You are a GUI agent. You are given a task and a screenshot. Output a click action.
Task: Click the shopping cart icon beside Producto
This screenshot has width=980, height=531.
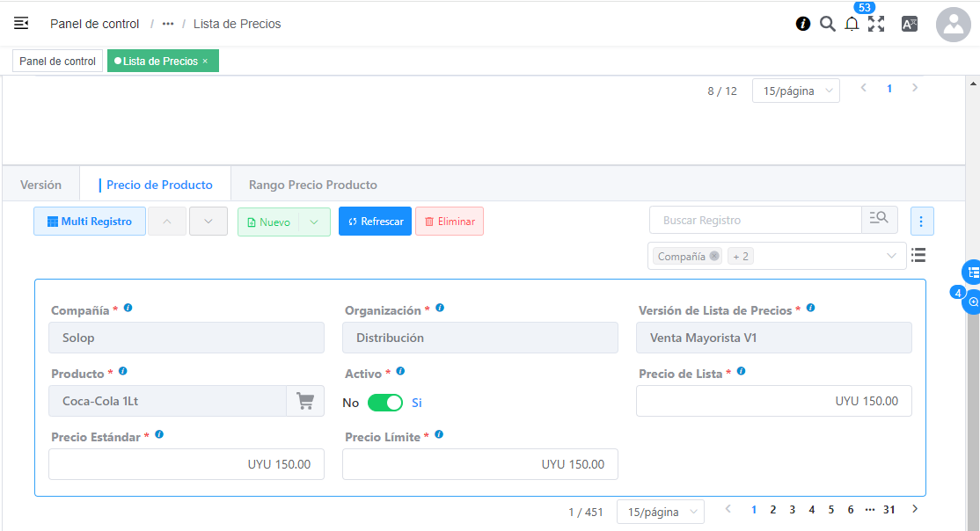coord(305,401)
